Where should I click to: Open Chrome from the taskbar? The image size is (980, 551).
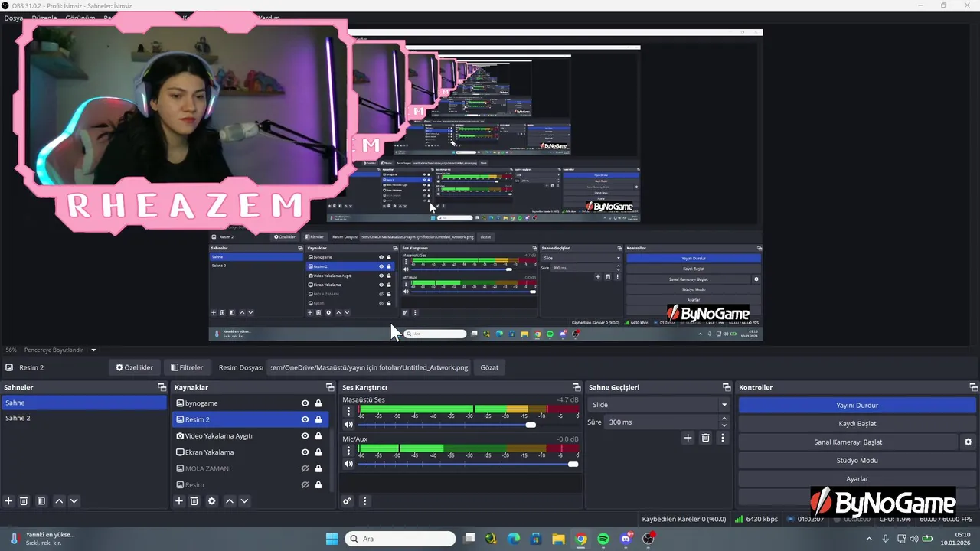[581, 539]
